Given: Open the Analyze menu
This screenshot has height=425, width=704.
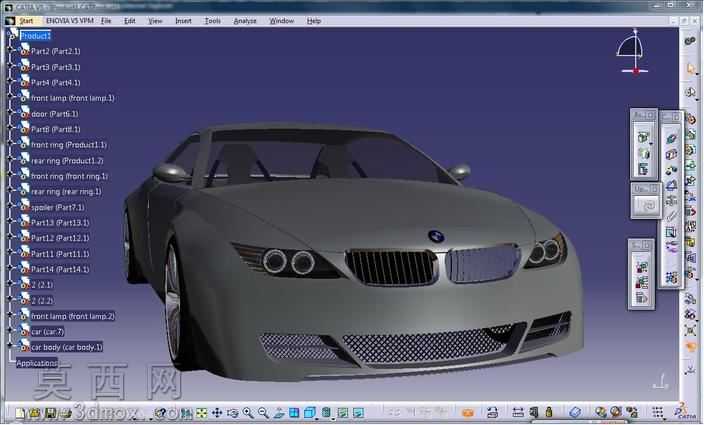Looking at the screenshot, I should (x=245, y=21).
